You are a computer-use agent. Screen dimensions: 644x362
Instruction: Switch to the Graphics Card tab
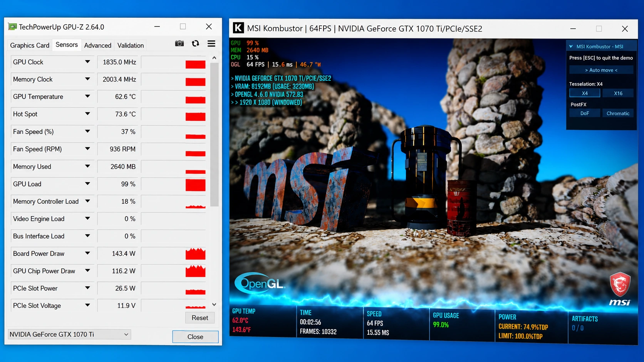pos(30,45)
